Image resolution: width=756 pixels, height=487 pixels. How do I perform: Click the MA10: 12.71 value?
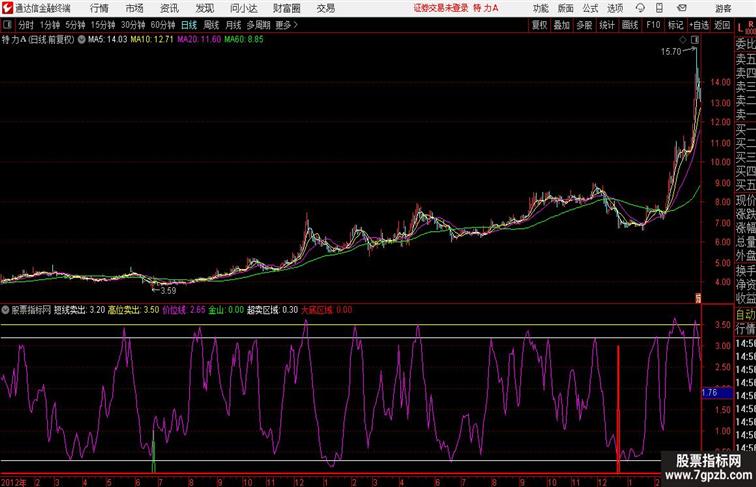coord(152,40)
